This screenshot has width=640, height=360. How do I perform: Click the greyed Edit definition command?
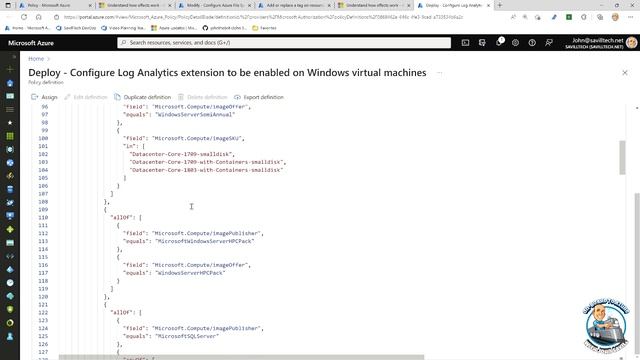[86, 97]
